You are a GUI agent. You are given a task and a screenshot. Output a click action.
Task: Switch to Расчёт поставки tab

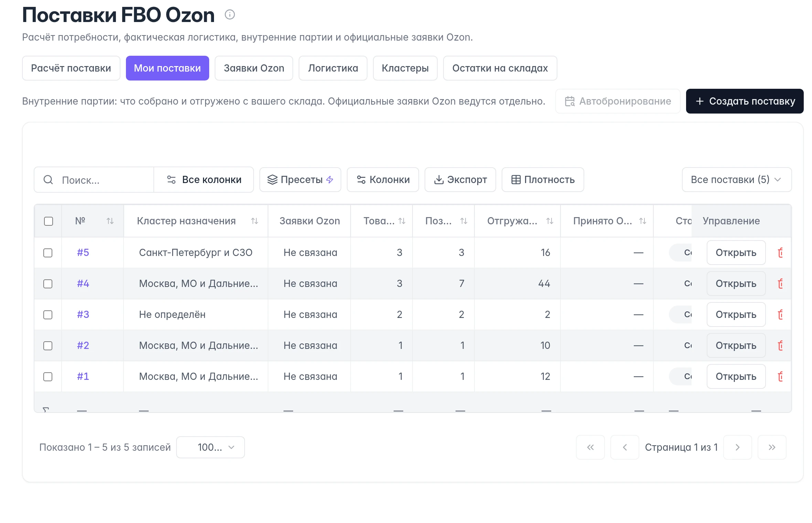coord(71,68)
